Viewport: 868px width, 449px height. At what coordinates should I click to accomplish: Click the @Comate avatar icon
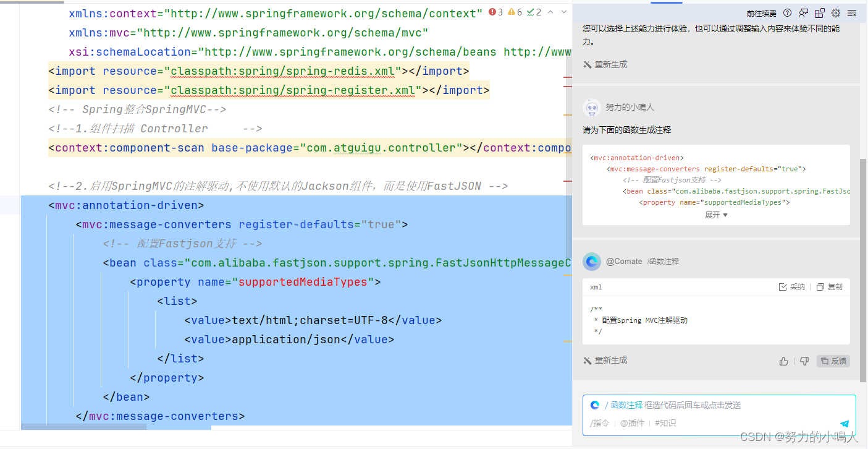coord(592,262)
